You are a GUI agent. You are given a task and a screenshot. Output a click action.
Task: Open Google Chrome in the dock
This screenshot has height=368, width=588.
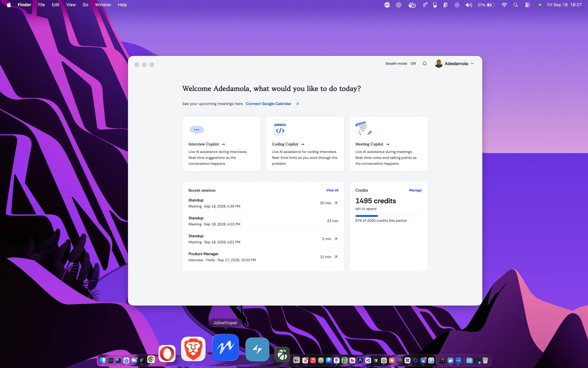pyautogui.click(x=151, y=359)
